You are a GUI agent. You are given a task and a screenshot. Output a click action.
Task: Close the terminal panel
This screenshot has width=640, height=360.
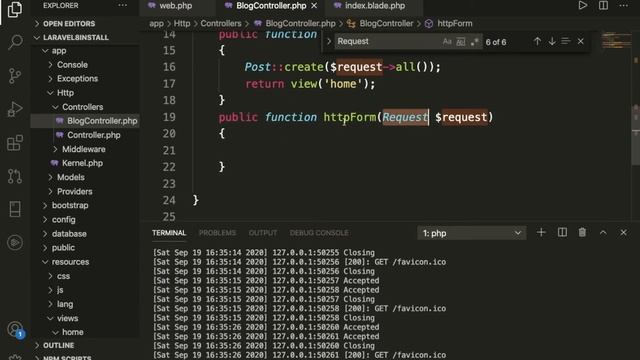click(623, 233)
